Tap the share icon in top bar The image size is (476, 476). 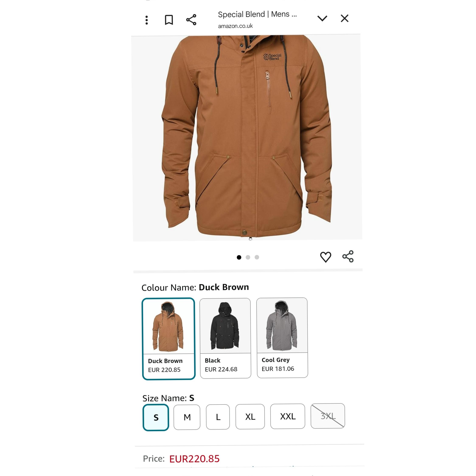(x=191, y=20)
